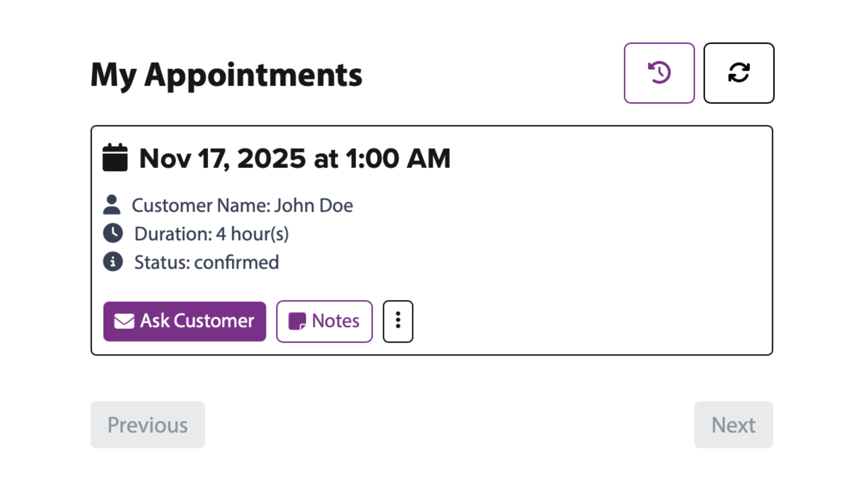Click the envelope icon on Ask Customer
This screenshot has width=868, height=489.
click(x=124, y=321)
